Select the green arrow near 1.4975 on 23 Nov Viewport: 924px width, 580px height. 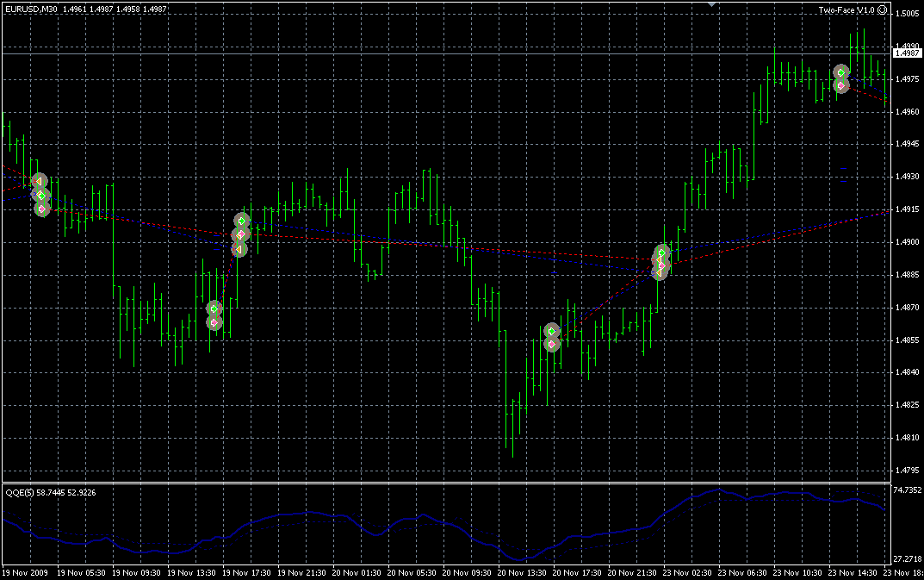841,73
